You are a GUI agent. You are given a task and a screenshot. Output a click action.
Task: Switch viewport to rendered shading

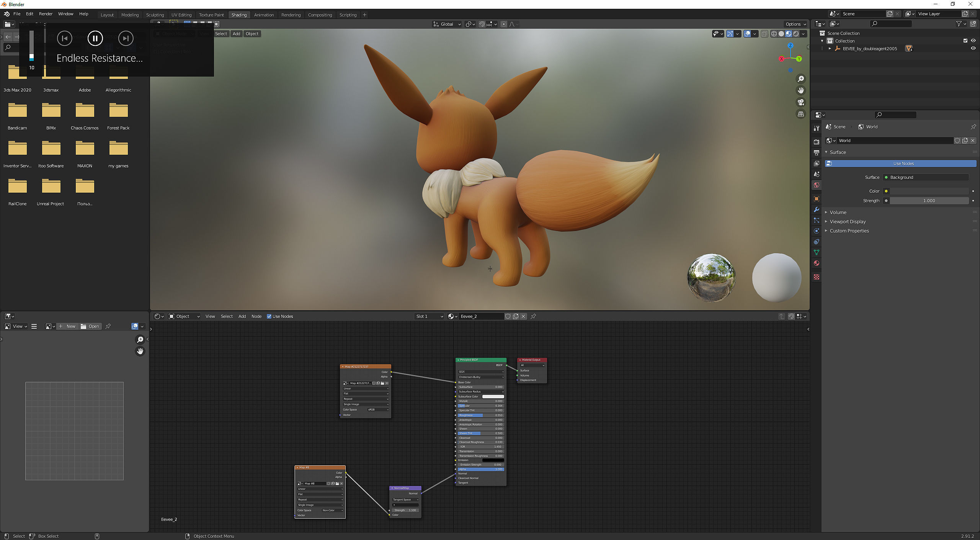796,34
